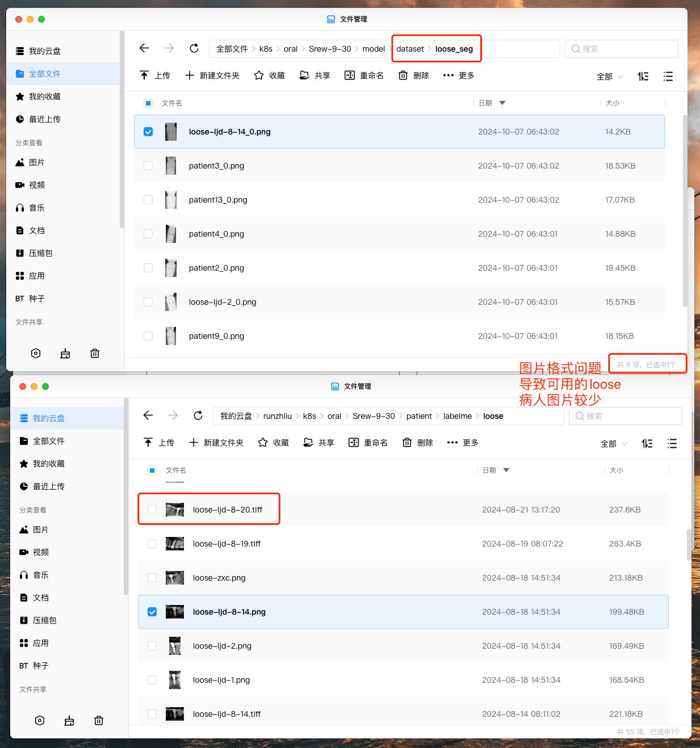Viewport: 700px width, 748px height.
Task: Click 上传 upload in bottom window toolbar
Action: (x=159, y=443)
